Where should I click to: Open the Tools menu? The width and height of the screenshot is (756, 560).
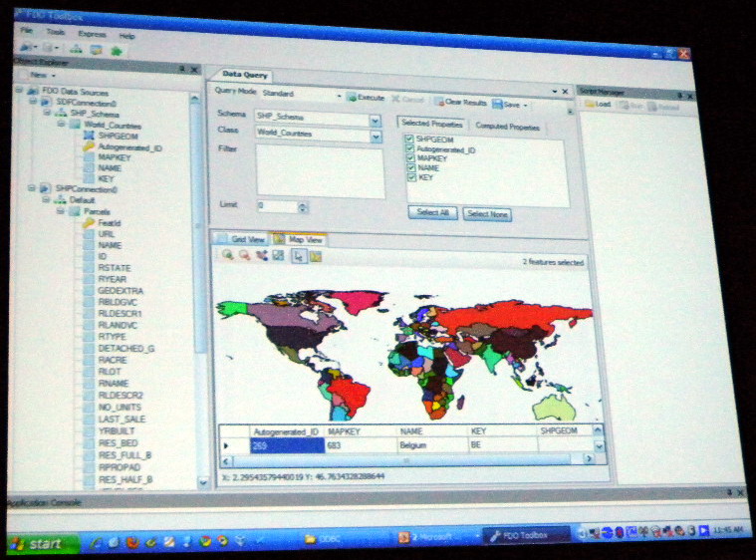click(x=56, y=32)
